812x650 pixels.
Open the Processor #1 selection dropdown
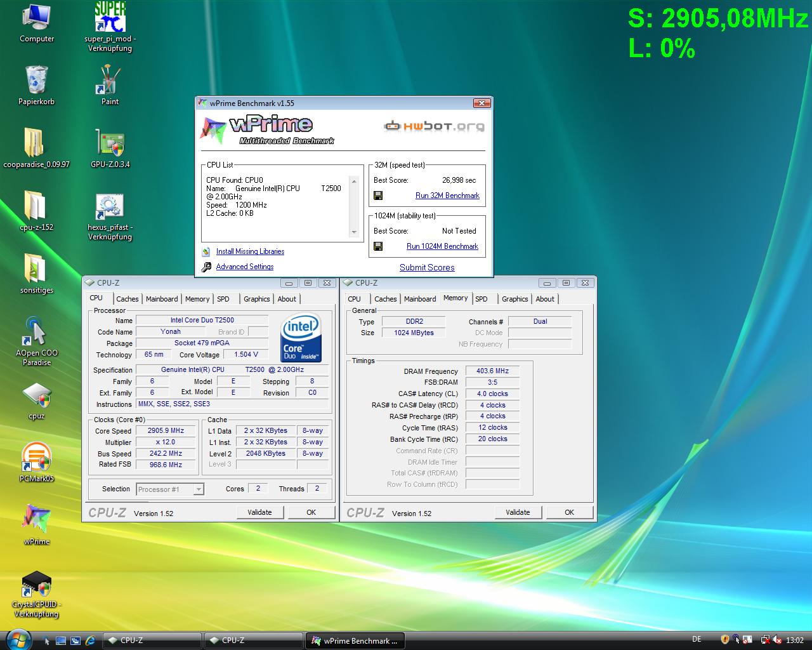click(x=169, y=489)
